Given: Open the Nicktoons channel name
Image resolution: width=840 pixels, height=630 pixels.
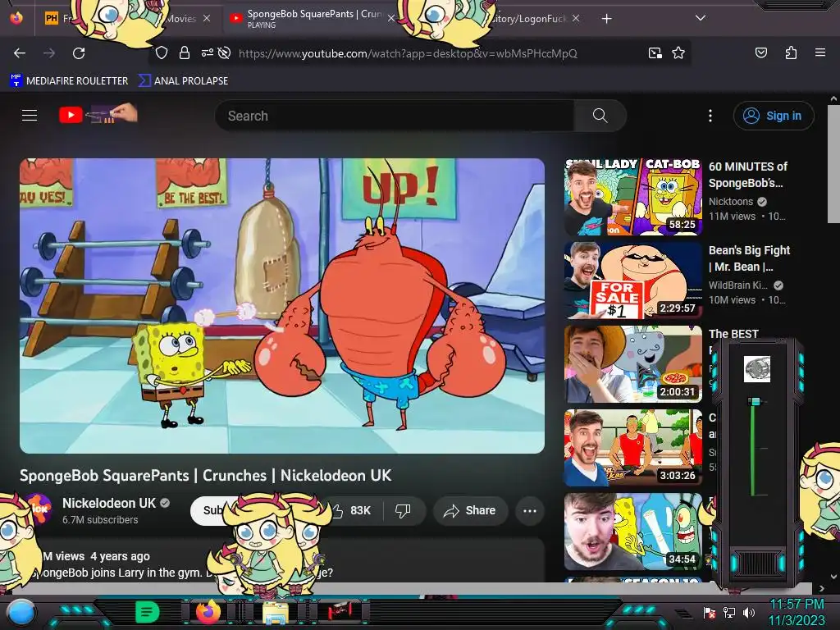Looking at the screenshot, I should 731,202.
